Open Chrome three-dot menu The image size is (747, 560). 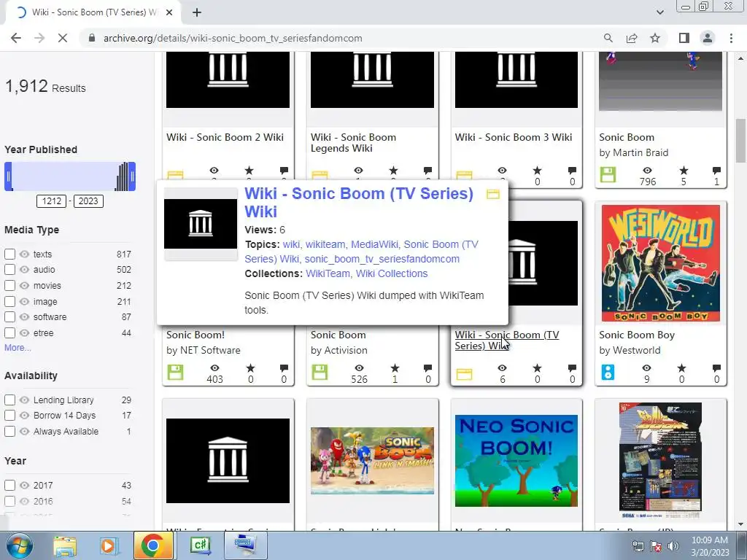point(731,38)
